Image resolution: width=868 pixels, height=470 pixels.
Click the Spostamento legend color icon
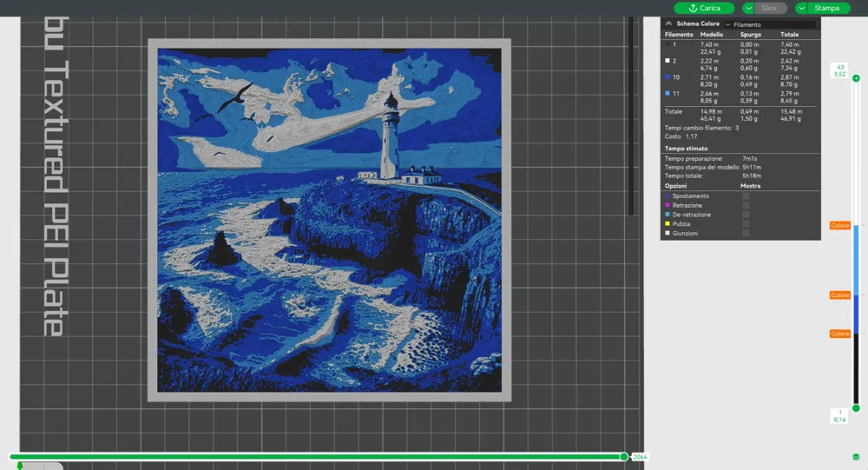[x=667, y=195]
